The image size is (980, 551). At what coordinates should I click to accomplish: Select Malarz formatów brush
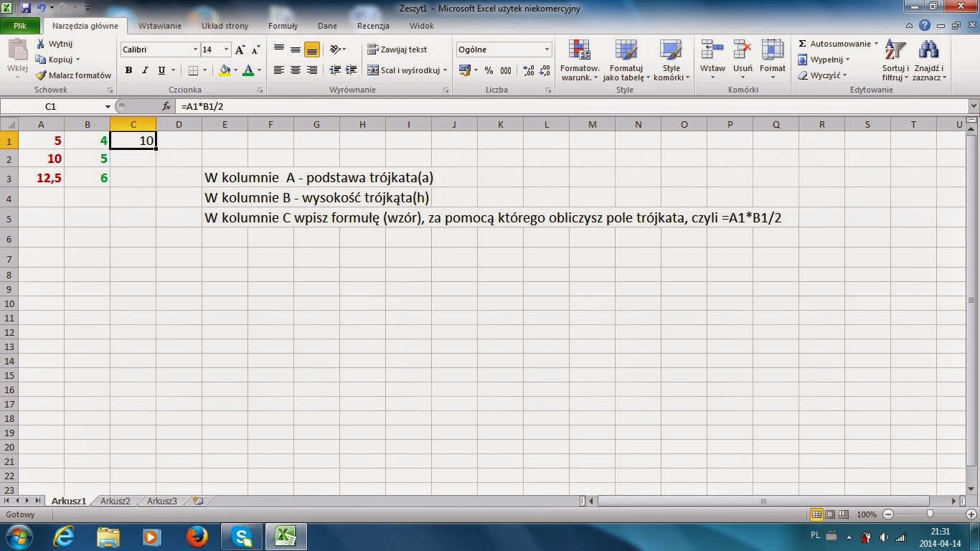(x=41, y=75)
